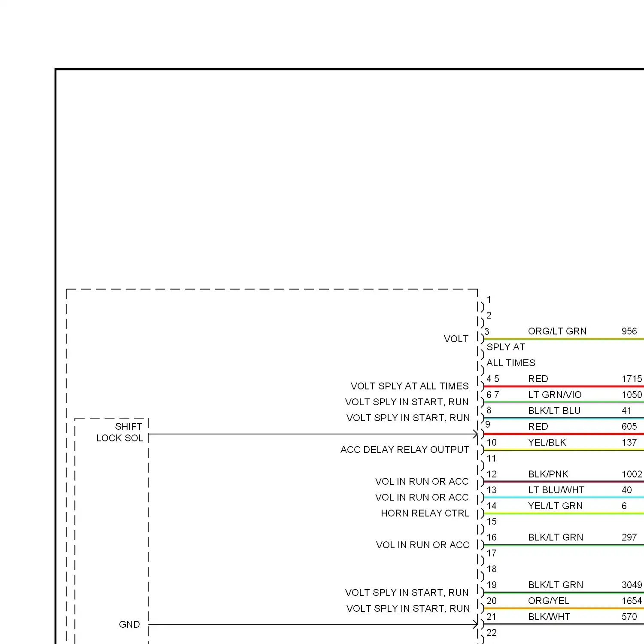Select the GND label

pyautogui.click(x=129, y=624)
